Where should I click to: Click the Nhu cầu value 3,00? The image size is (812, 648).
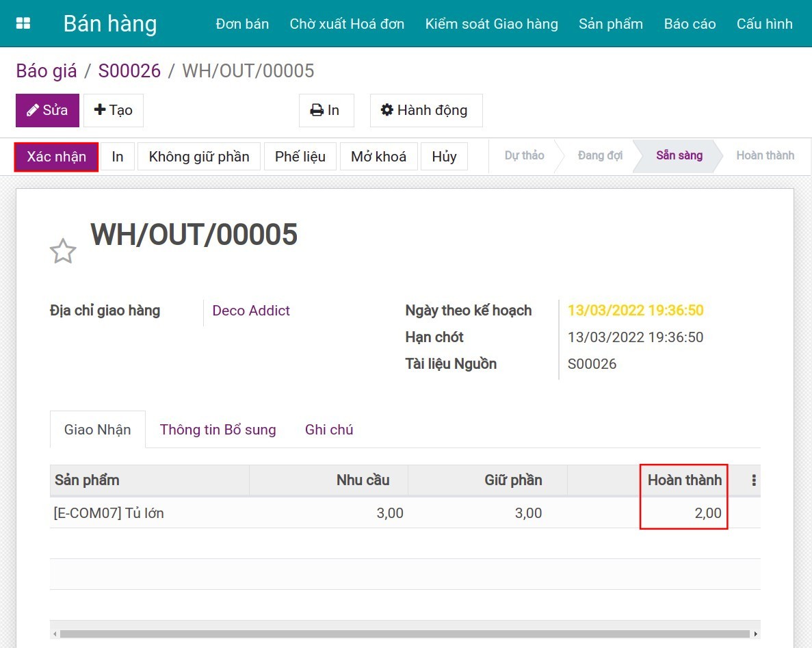tap(390, 513)
